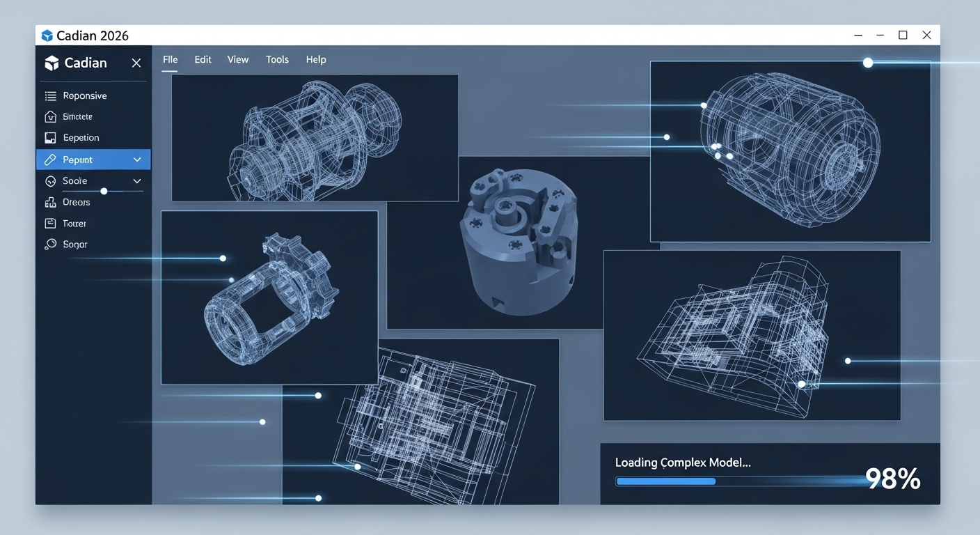Click the Cadian 2026 window title text

pyautogui.click(x=93, y=36)
